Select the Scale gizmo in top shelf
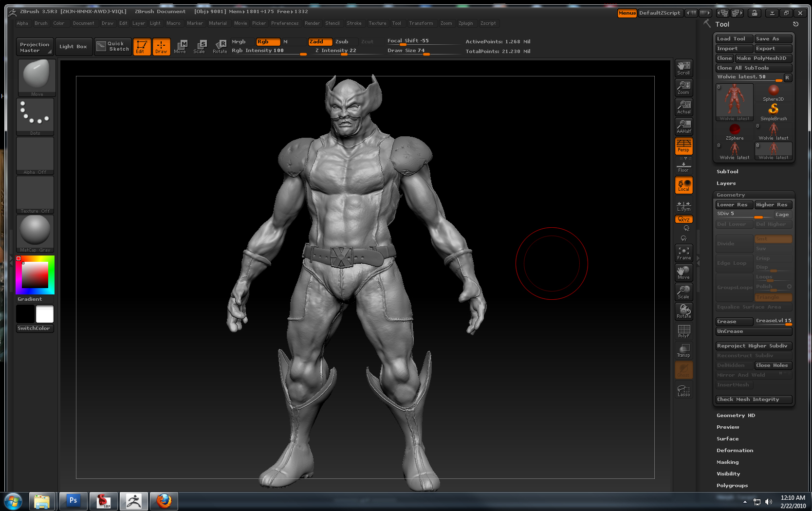 [200, 47]
